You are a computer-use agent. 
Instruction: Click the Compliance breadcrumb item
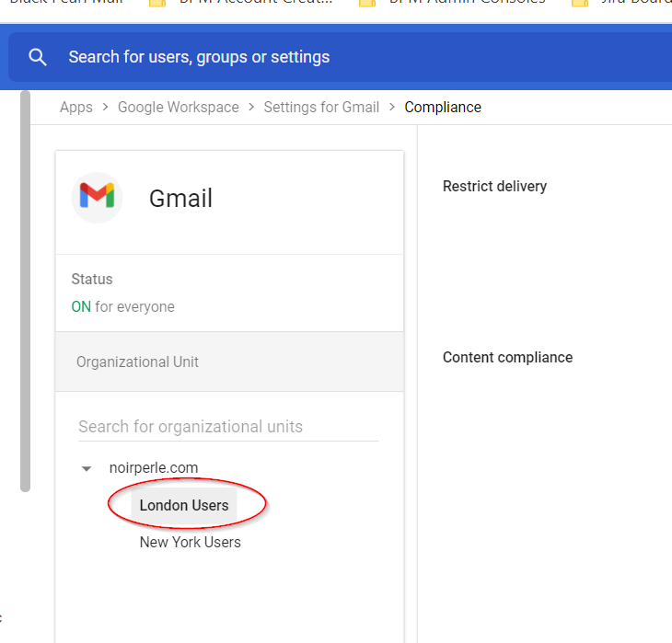(x=443, y=107)
